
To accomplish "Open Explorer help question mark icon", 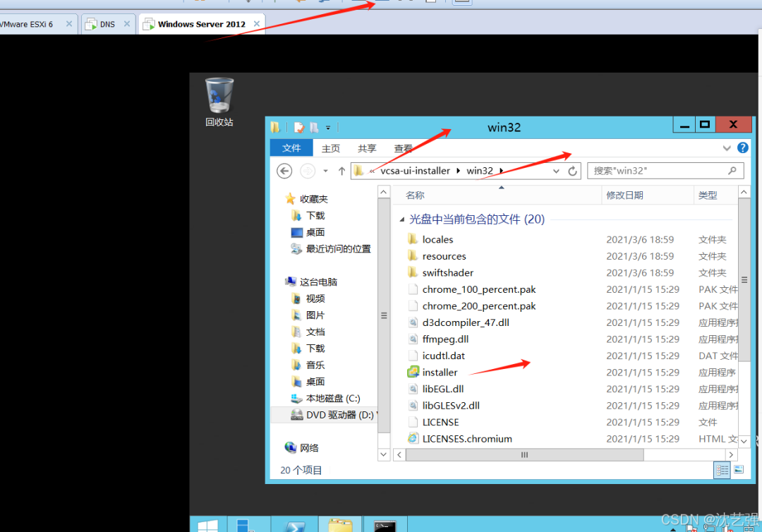I will click(742, 147).
